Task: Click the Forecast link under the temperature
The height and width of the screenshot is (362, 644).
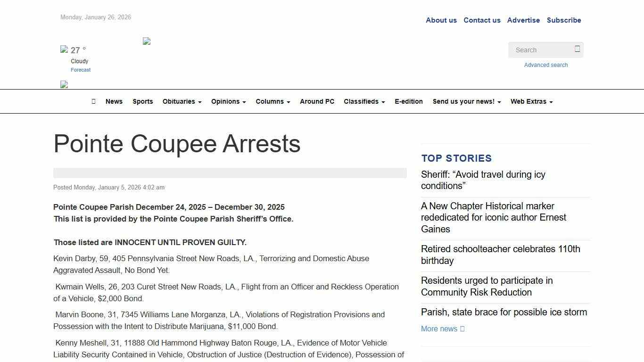Action: point(80,70)
